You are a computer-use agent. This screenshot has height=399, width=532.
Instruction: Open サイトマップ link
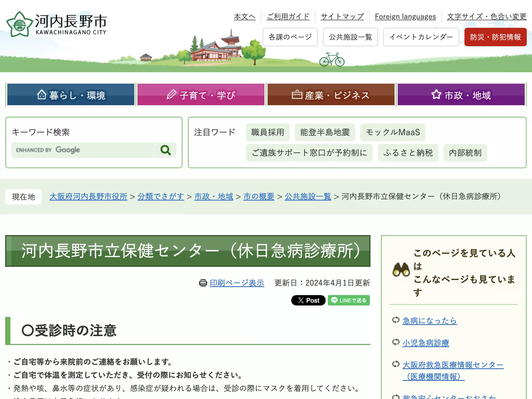342,17
